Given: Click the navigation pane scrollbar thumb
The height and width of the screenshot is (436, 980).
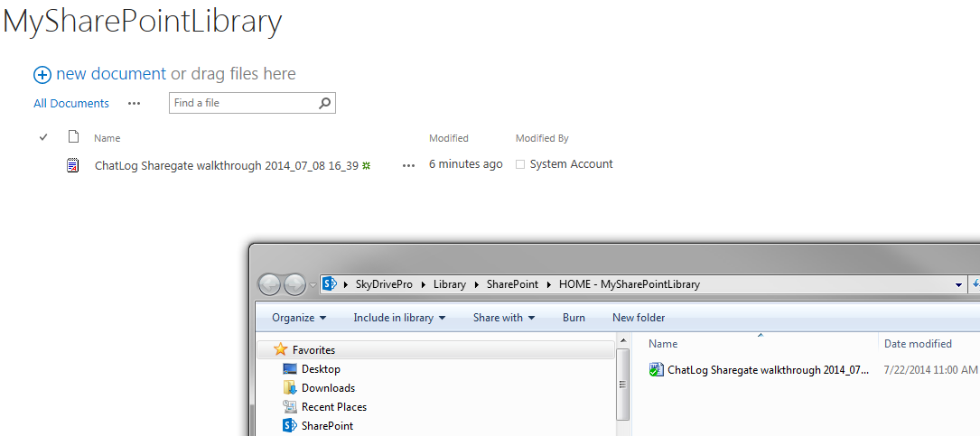Looking at the screenshot, I should [x=622, y=385].
